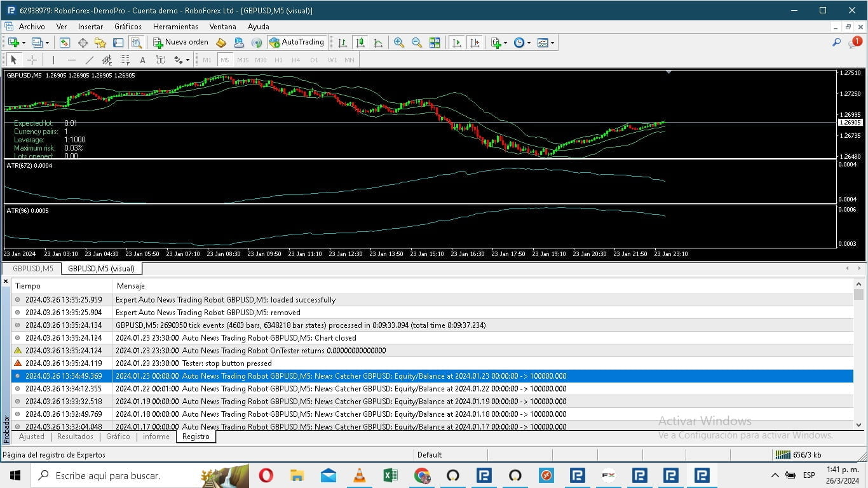
Task: Switch to the Resultados tab
Action: tap(75, 437)
